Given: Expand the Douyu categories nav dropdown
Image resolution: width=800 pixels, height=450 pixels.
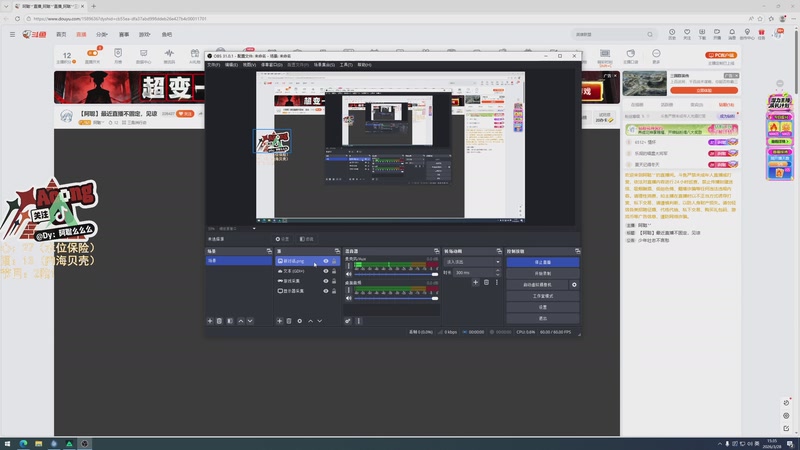Looking at the screenshot, I should tap(102, 34).
